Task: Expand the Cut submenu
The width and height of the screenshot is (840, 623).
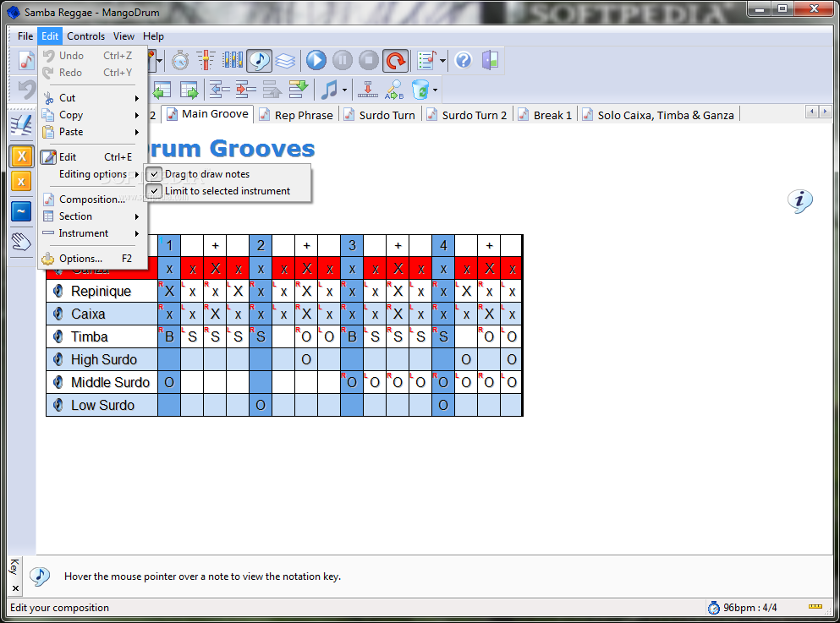Action: point(92,98)
